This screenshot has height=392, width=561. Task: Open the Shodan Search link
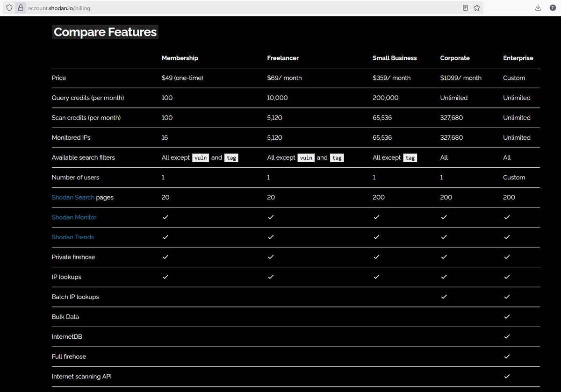coord(73,197)
